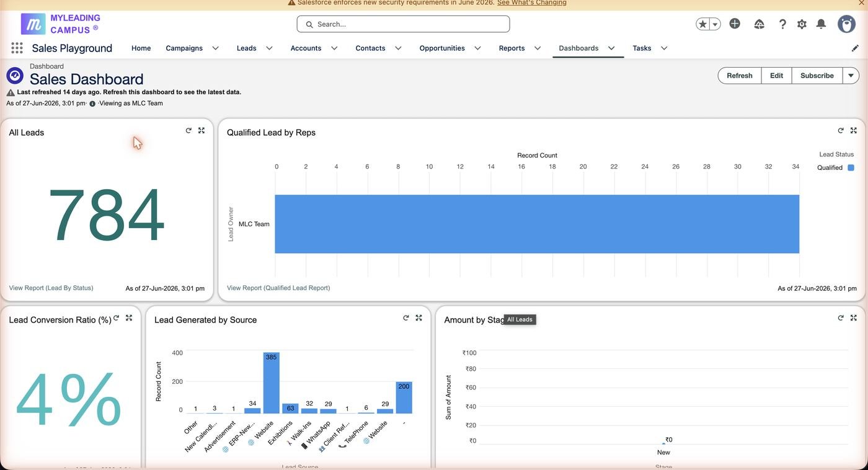Click the 4% conversion ratio metric
Image resolution: width=868 pixels, height=470 pixels.
68,399
